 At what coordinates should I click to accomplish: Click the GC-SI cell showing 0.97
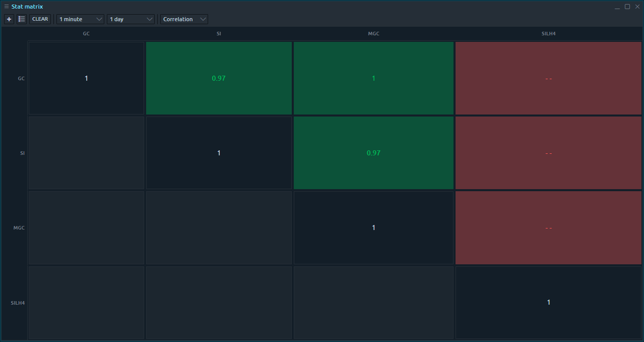(x=219, y=78)
